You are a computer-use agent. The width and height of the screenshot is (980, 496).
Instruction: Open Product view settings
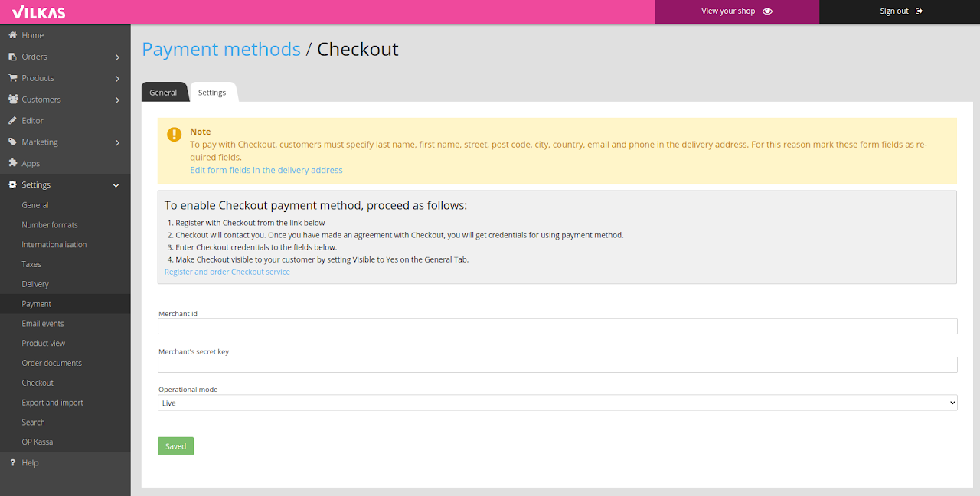pyautogui.click(x=44, y=344)
